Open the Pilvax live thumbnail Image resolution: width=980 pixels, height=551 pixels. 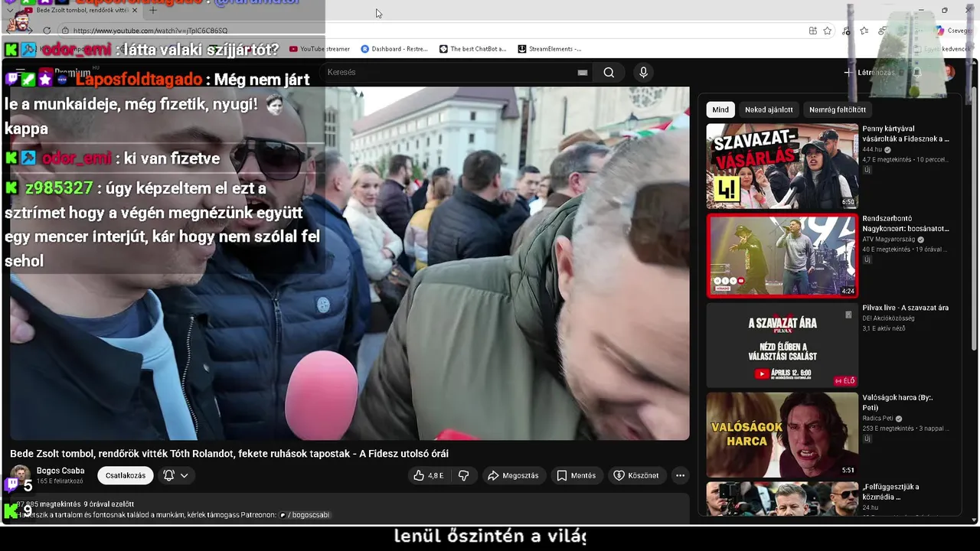click(782, 345)
